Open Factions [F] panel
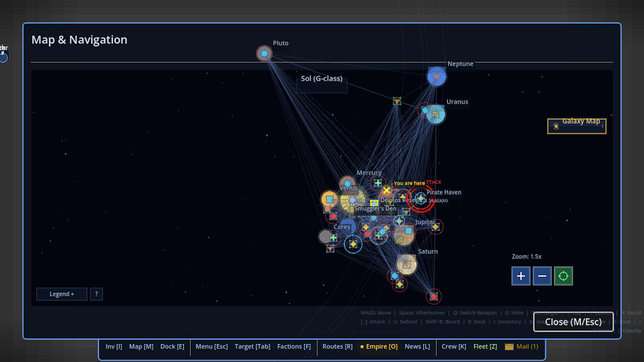Screen dimensions: 644x362 pos(294,347)
